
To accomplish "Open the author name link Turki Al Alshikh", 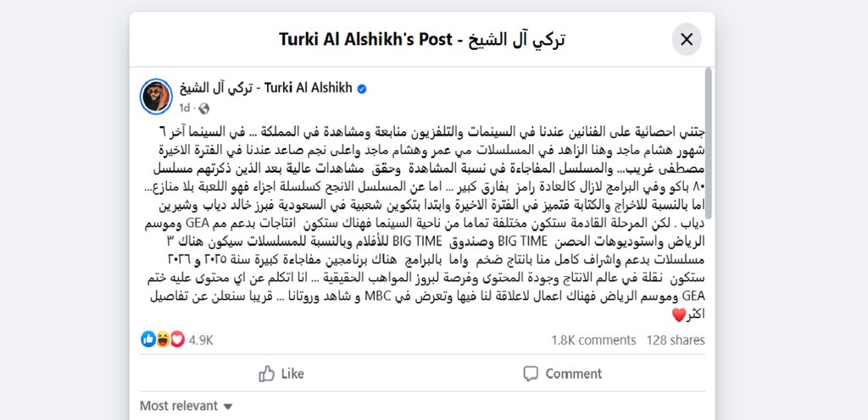I will 265,88.
